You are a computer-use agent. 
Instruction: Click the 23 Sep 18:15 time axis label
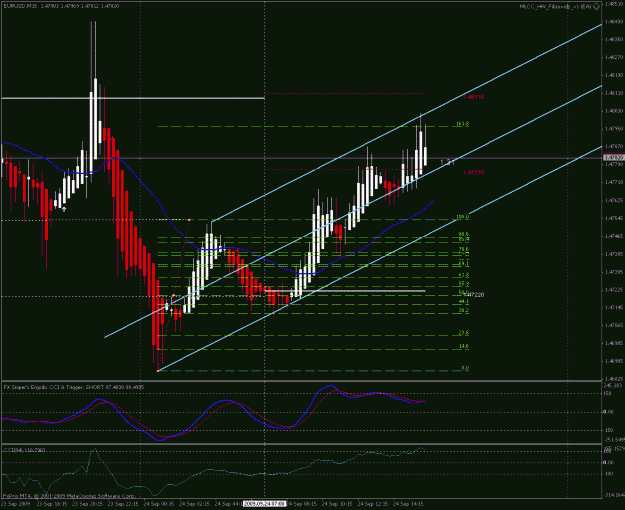[x=52, y=504]
